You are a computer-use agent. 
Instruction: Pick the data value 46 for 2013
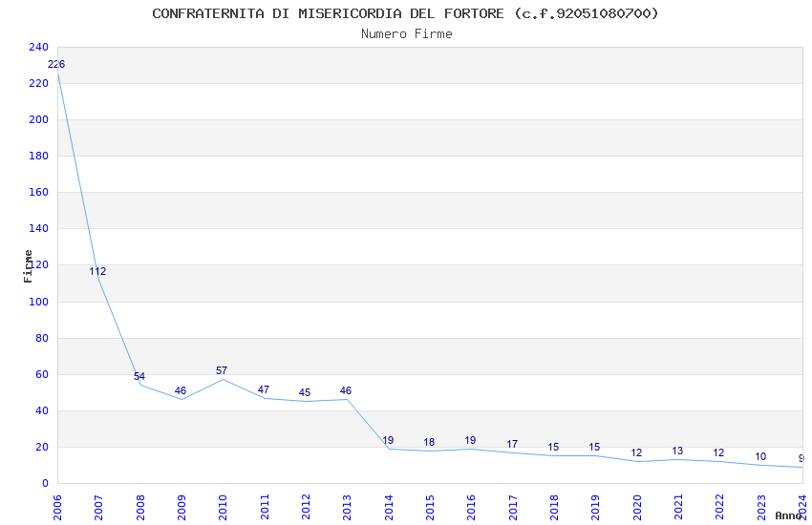pos(346,390)
